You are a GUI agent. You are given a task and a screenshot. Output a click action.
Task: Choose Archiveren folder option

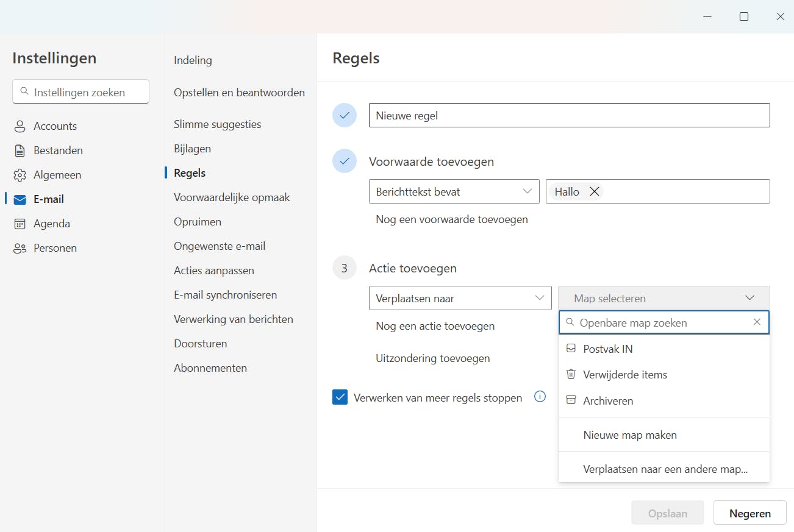(x=607, y=401)
